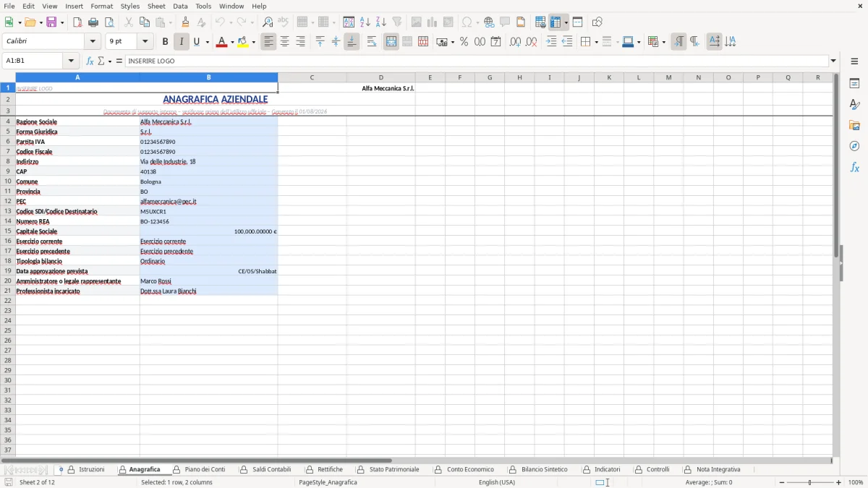Open Save button dropdown arrow
Screen dimensions: 868x488
(62, 22)
